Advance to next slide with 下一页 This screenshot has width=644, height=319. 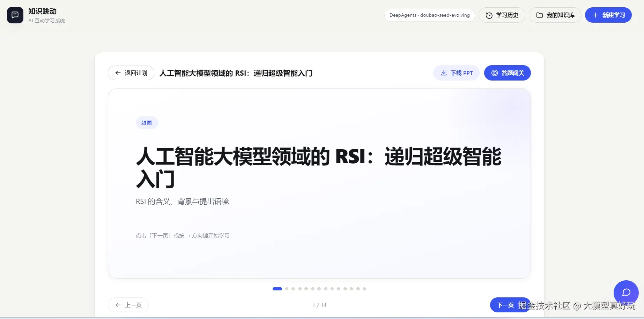coord(510,305)
